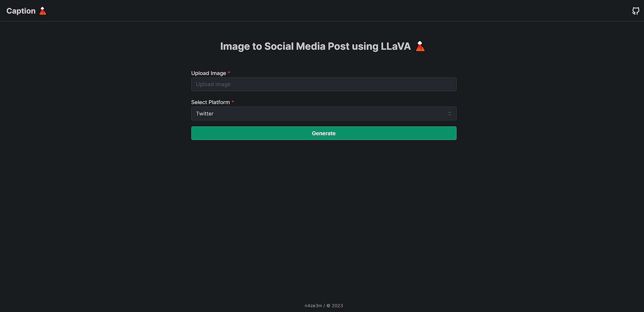The height and width of the screenshot is (312, 644).
Task: Click red asterisk next to Upload Image
Action: [x=229, y=73]
